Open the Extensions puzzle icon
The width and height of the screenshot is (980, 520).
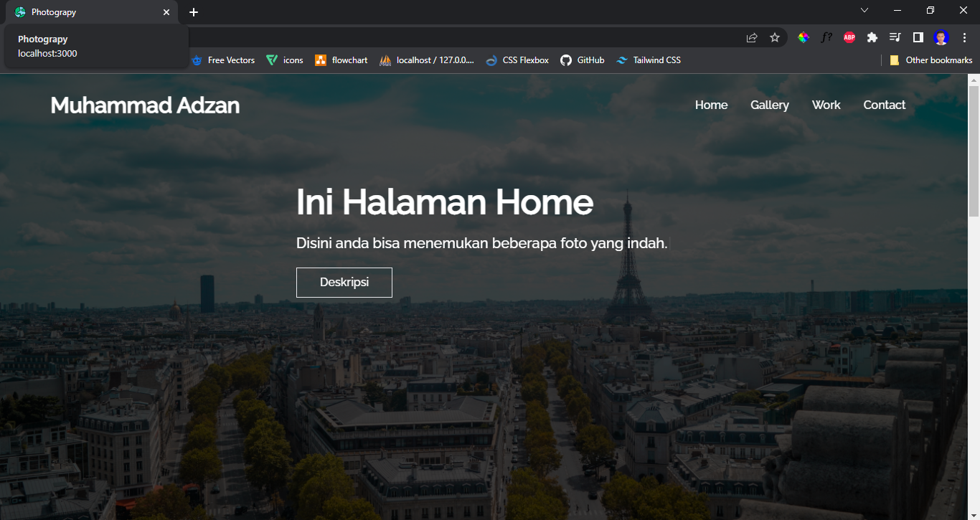pos(872,37)
